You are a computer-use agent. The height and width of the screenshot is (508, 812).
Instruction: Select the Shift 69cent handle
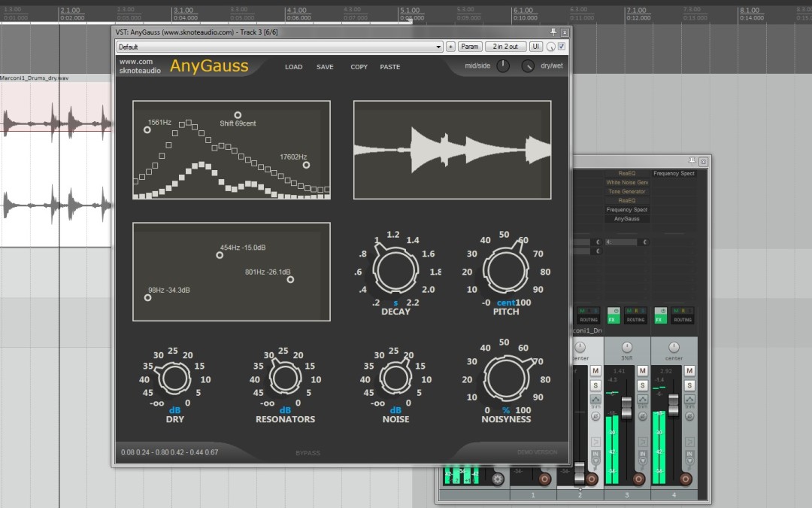pyautogui.click(x=238, y=115)
